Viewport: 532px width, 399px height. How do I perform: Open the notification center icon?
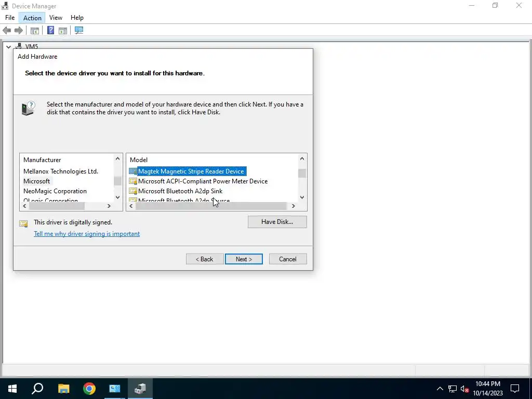coord(515,389)
